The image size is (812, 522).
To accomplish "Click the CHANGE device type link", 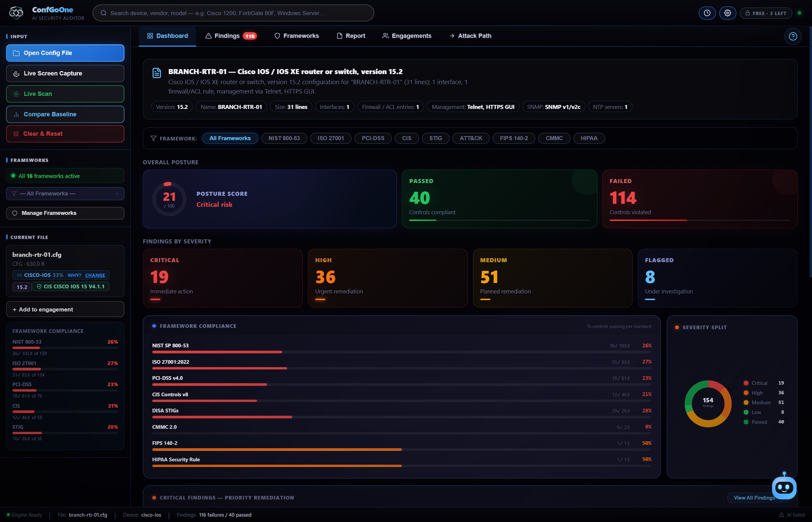I will [95, 275].
